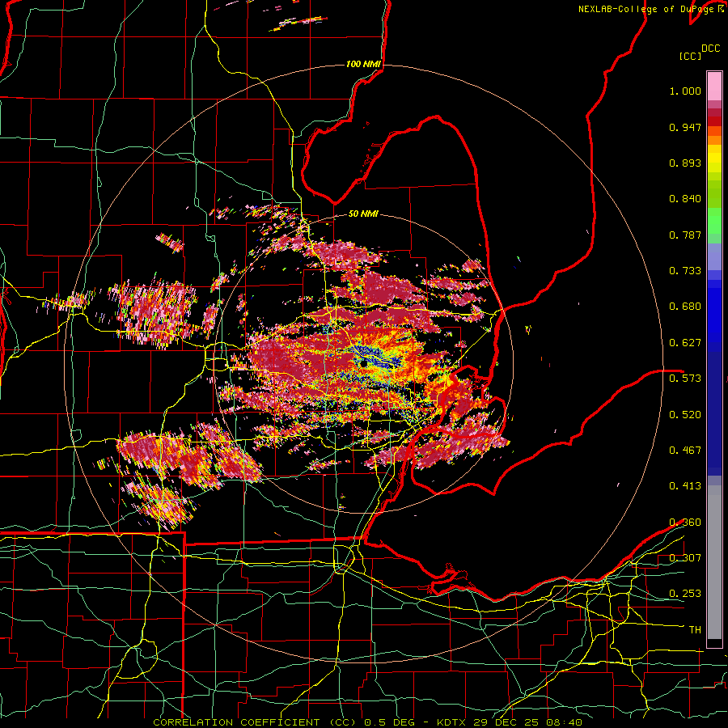Screen dimensions: 728x728
Task: Click the 0.360 scale value
Action: [x=685, y=523]
